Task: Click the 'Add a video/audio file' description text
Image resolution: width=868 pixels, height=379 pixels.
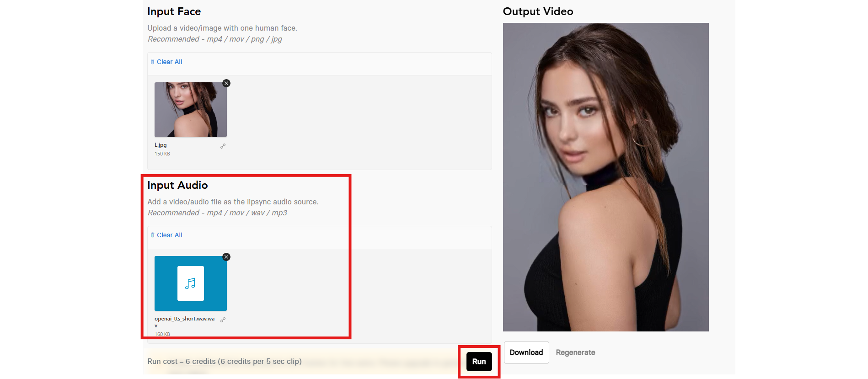Action: [x=233, y=202]
